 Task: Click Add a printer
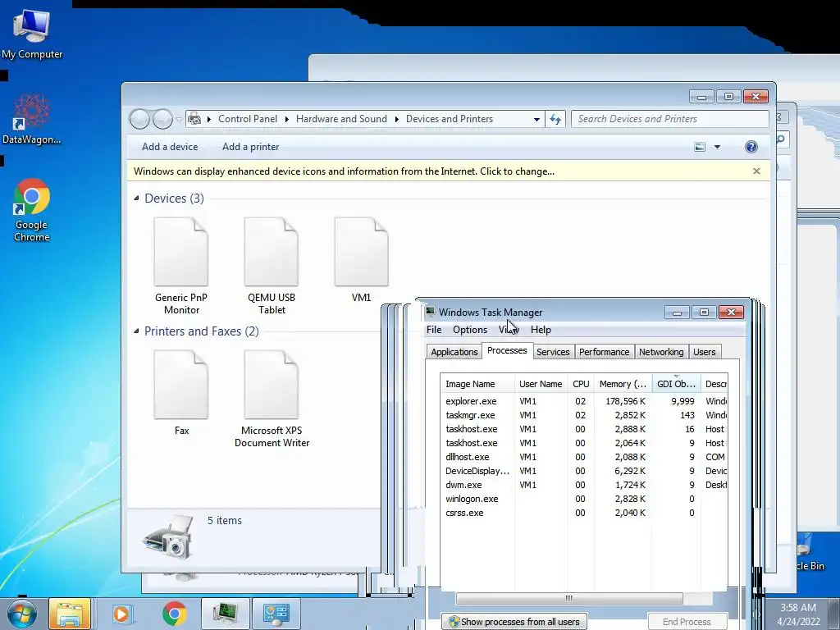coord(251,147)
